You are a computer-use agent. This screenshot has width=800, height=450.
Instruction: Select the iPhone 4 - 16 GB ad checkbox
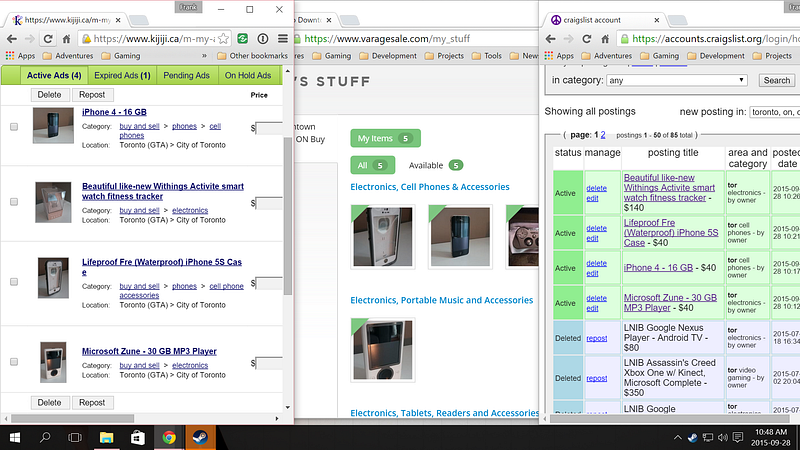14,127
